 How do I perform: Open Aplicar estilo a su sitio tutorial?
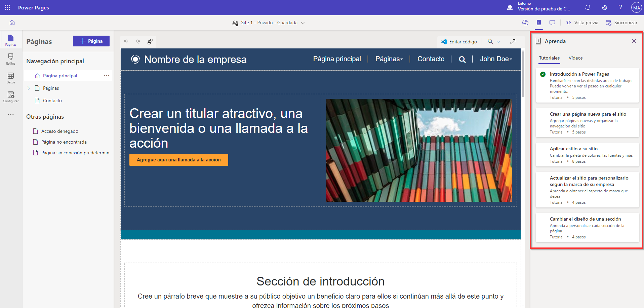[587, 155]
